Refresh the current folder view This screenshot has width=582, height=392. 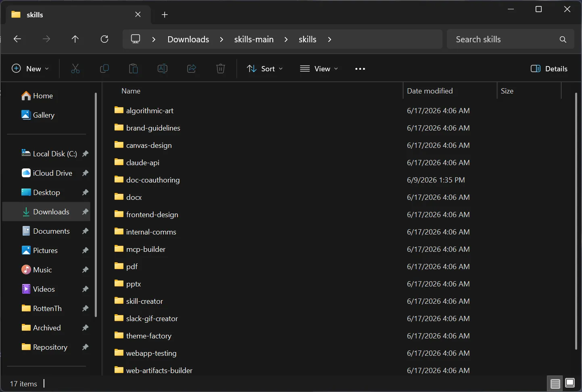(x=104, y=39)
